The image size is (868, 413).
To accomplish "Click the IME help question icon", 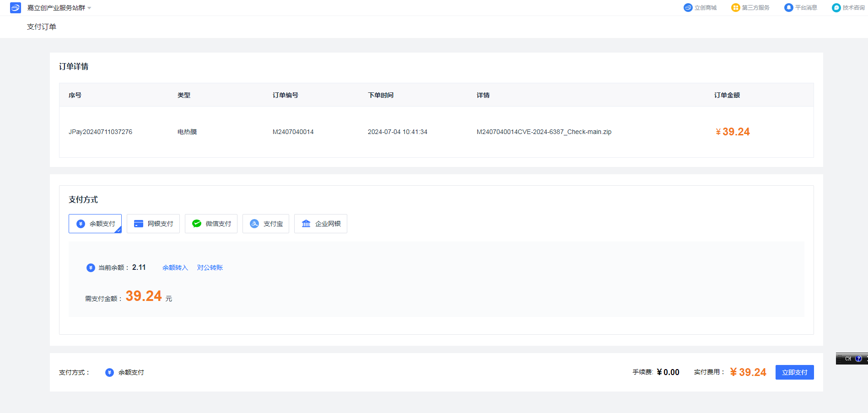I will point(858,359).
